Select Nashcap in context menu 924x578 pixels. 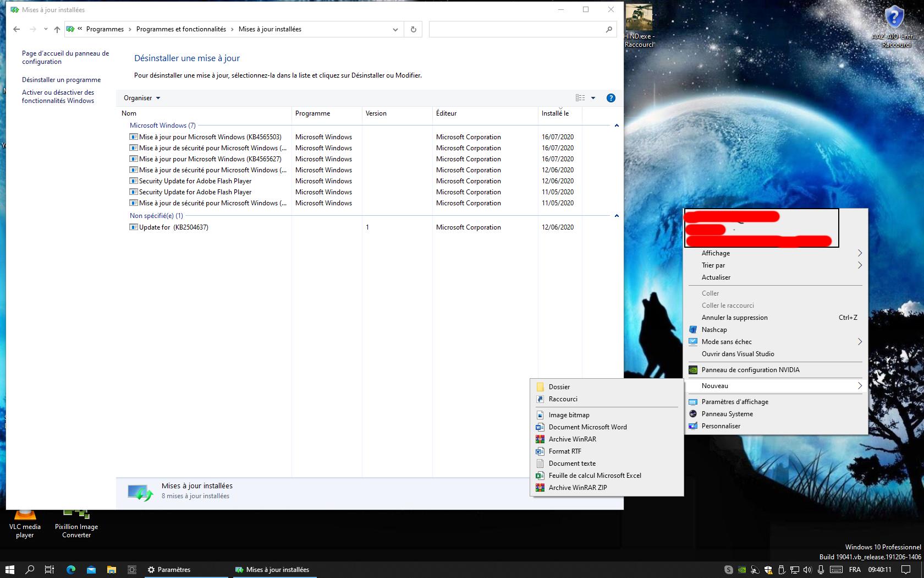776,330
